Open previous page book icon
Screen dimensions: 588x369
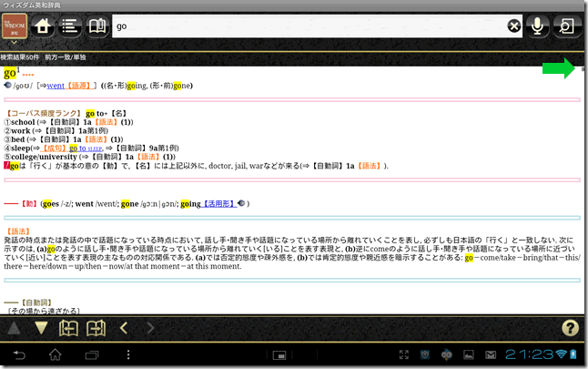click(69, 327)
